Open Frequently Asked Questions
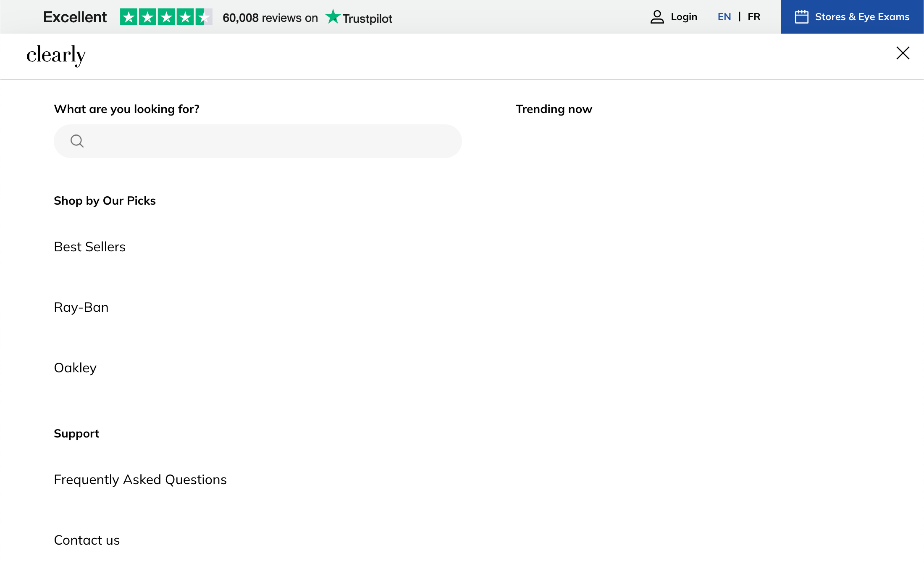The width and height of the screenshot is (924, 585). (140, 479)
